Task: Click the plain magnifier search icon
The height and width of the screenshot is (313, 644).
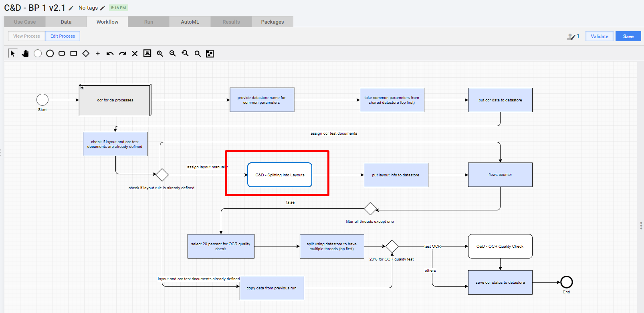Action: click(198, 53)
